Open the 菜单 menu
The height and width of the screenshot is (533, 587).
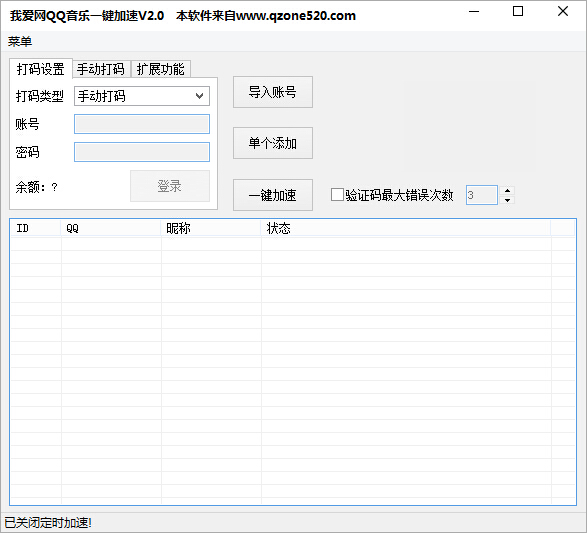(20, 41)
